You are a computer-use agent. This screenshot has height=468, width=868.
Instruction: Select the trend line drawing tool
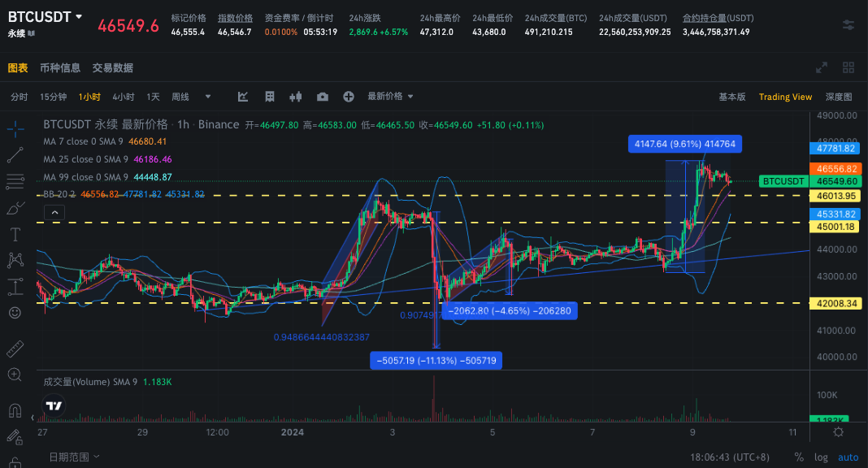(15, 155)
